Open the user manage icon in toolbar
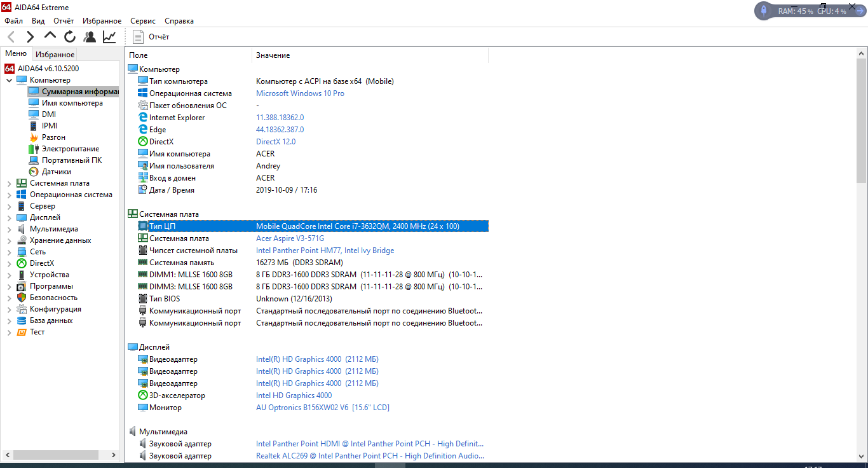The width and height of the screenshot is (868, 468). click(x=90, y=37)
